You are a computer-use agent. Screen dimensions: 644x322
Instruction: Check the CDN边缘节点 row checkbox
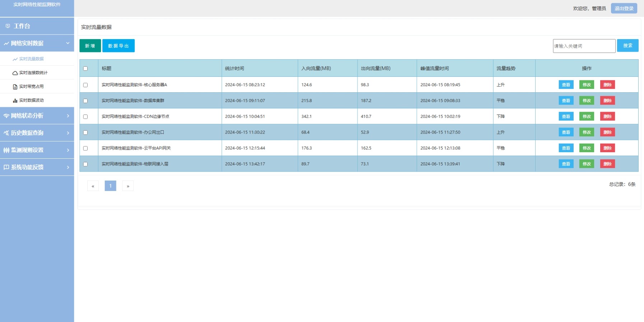coord(85,117)
